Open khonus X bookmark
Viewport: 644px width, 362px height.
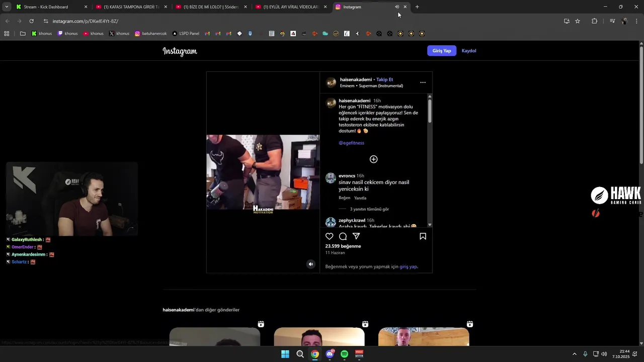(x=119, y=34)
